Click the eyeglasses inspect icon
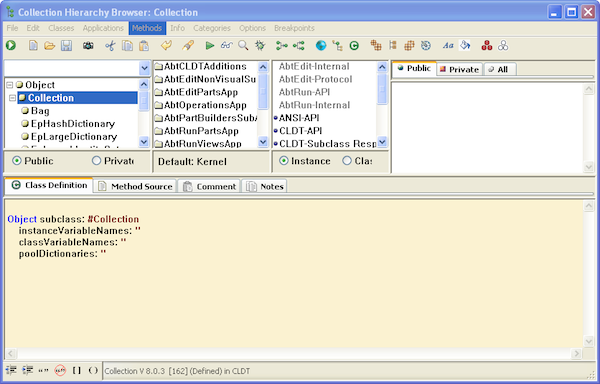The width and height of the screenshot is (600, 384). pos(227,46)
